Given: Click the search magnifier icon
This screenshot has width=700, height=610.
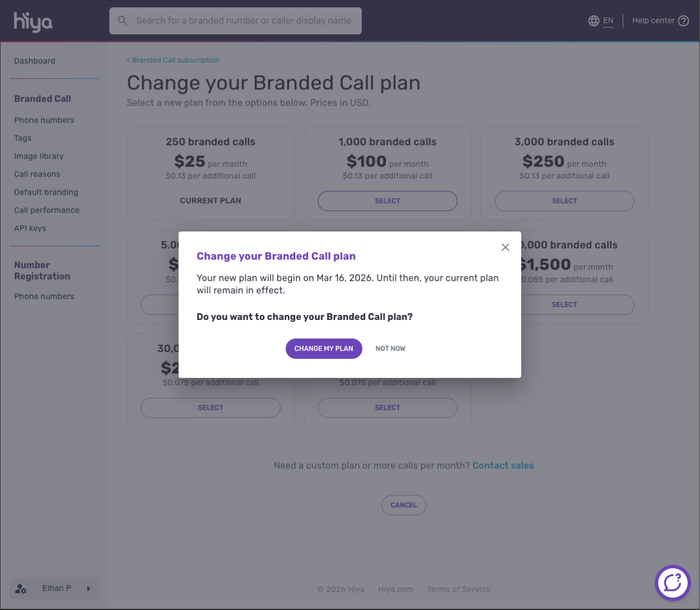Looking at the screenshot, I should [x=123, y=21].
